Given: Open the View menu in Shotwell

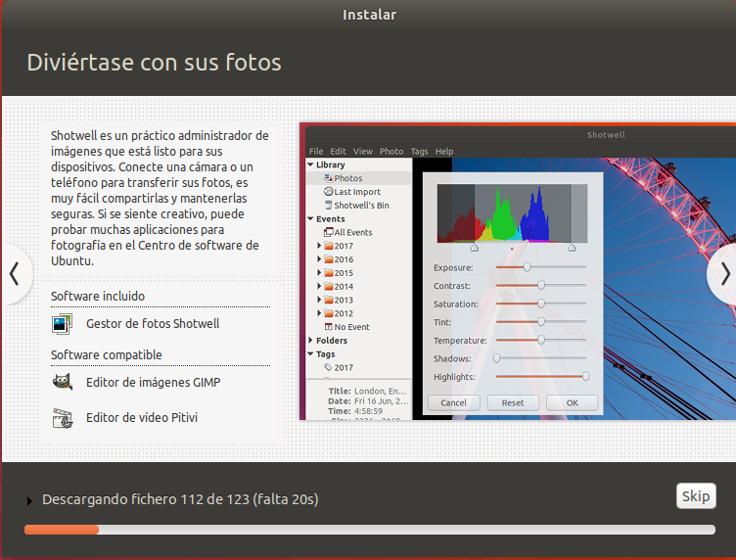Looking at the screenshot, I should [x=362, y=151].
